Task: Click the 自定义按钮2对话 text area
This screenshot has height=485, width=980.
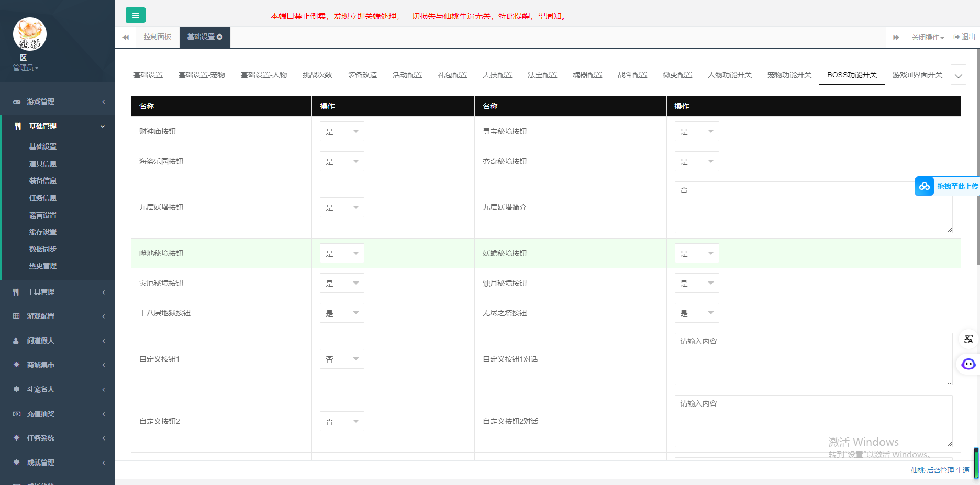Action: click(x=814, y=421)
